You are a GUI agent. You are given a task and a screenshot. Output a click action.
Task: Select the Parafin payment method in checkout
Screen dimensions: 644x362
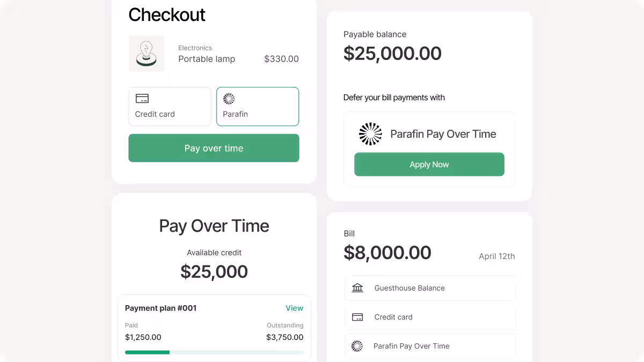257,106
